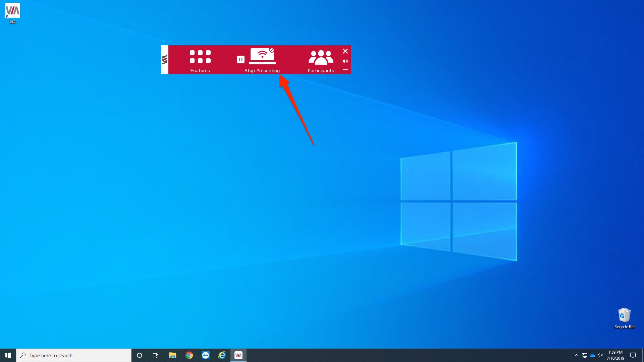Open Cortana from the taskbar

[x=140, y=355]
